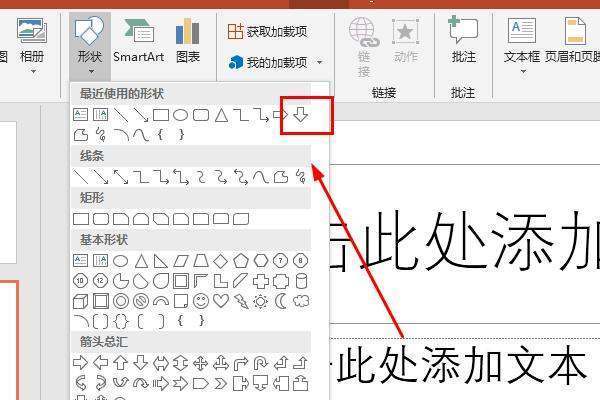Choose the scribble tool in 线条 section
600x400 pixels.
(301, 177)
